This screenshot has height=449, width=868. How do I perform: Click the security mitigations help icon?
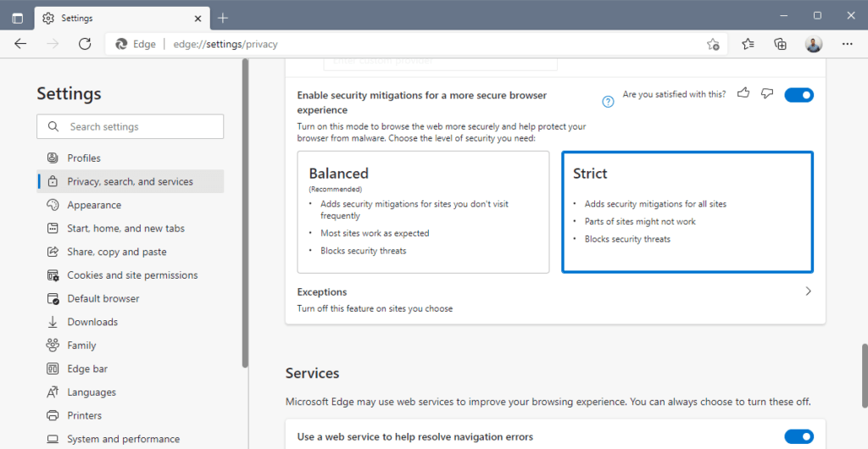(x=608, y=102)
